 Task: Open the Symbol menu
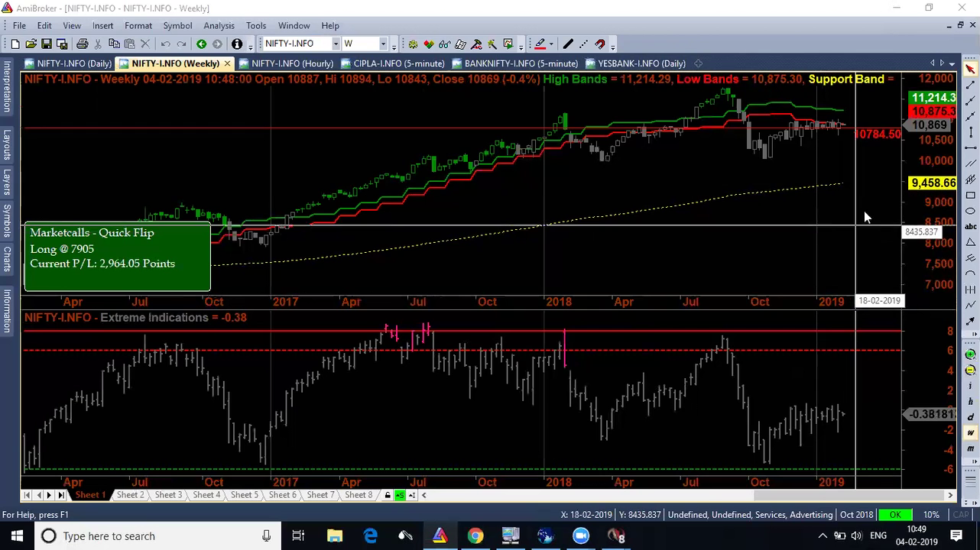tap(177, 25)
